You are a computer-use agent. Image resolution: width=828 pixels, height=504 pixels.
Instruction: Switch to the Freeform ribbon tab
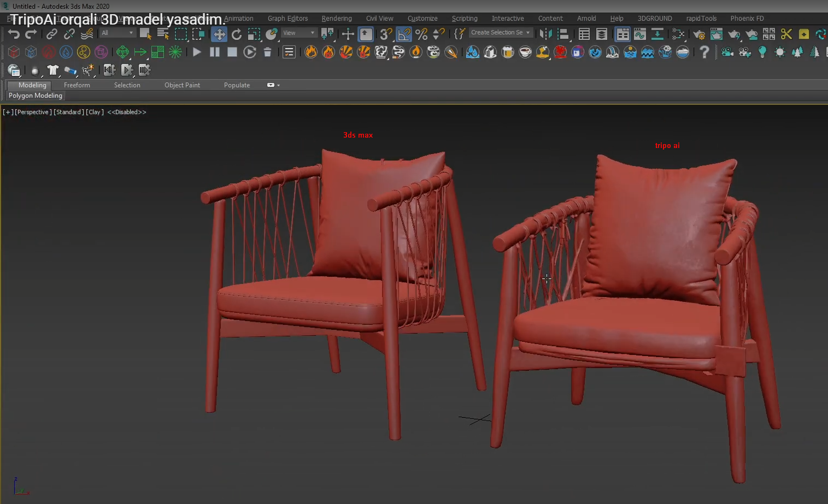(x=77, y=85)
